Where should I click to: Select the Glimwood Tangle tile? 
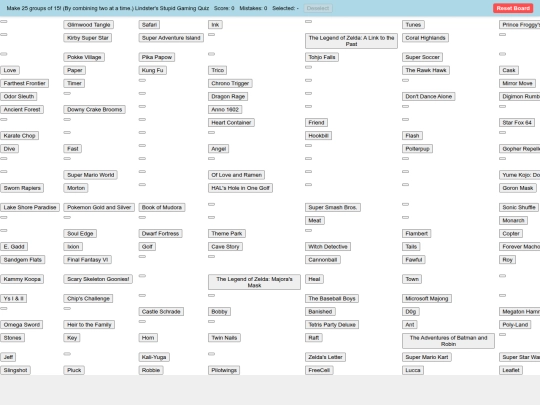click(89, 25)
